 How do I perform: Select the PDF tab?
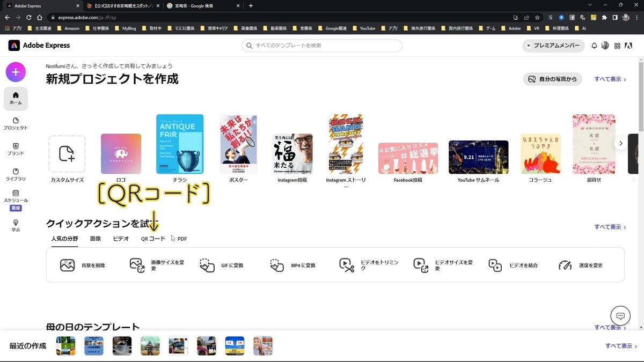coord(182,239)
